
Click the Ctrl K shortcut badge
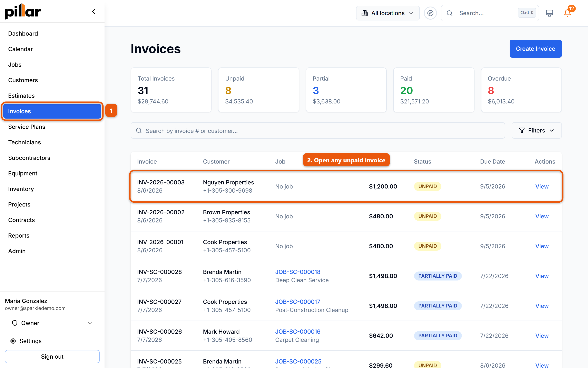pos(527,13)
